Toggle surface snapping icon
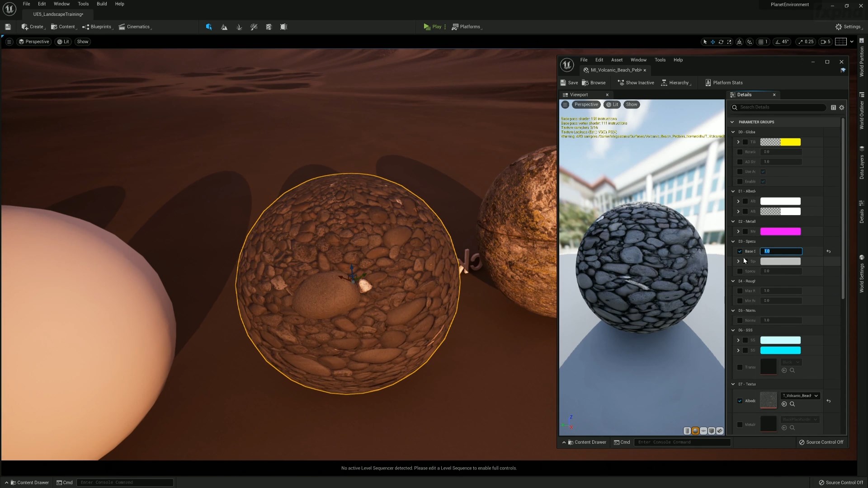 tap(750, 42)
